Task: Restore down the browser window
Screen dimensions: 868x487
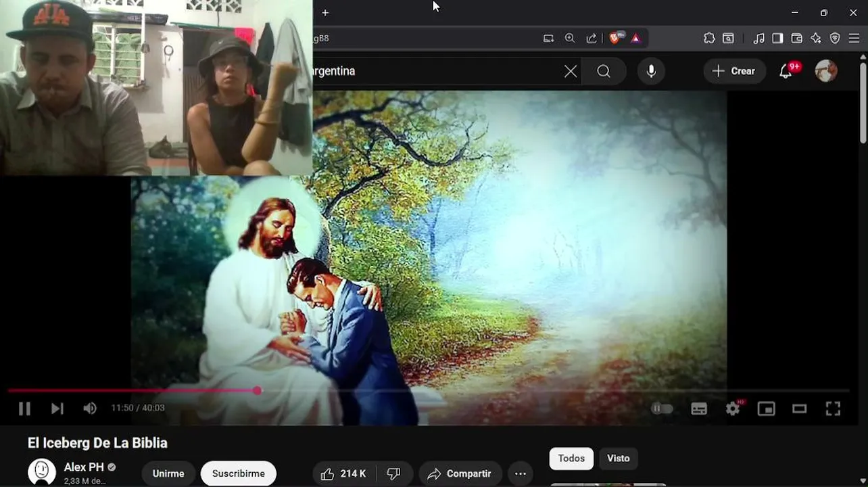Action: tap(824, 13)
